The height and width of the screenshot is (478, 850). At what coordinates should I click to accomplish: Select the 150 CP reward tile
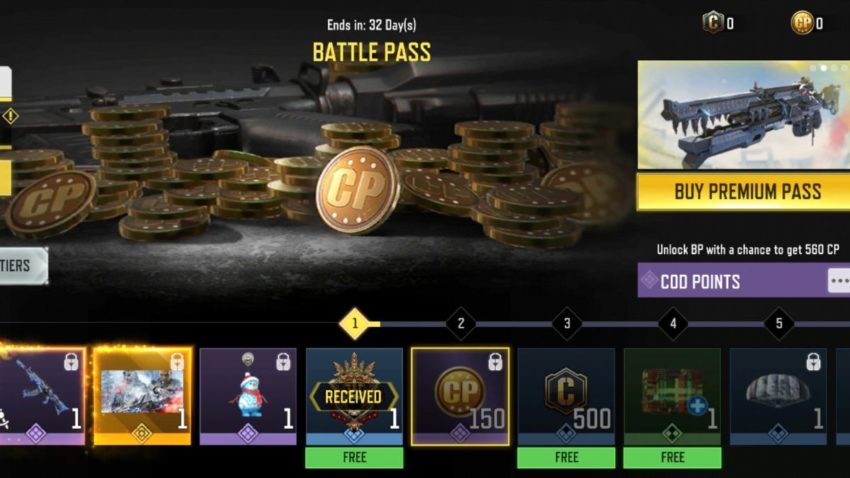pos(460,397)
